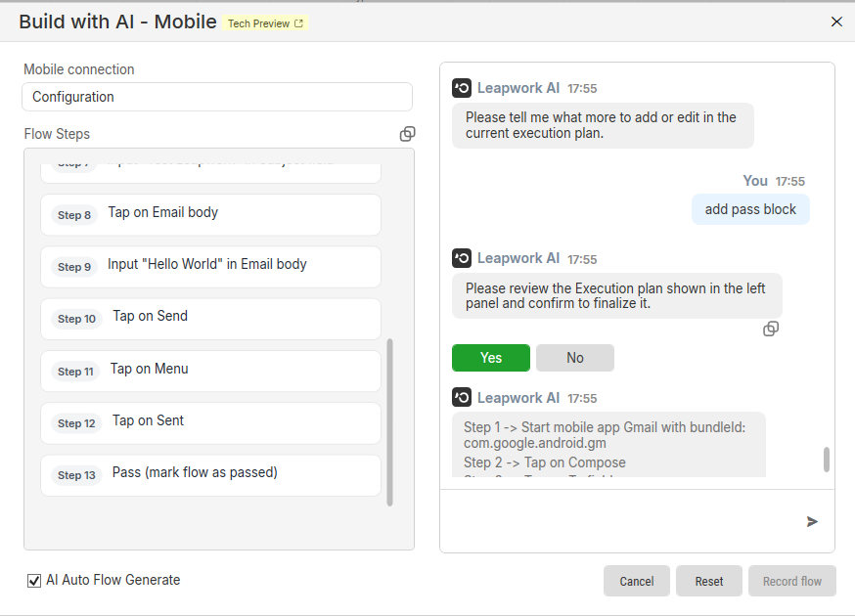Reject the execution plan with No
855x616 pixels.
[574, 358]
